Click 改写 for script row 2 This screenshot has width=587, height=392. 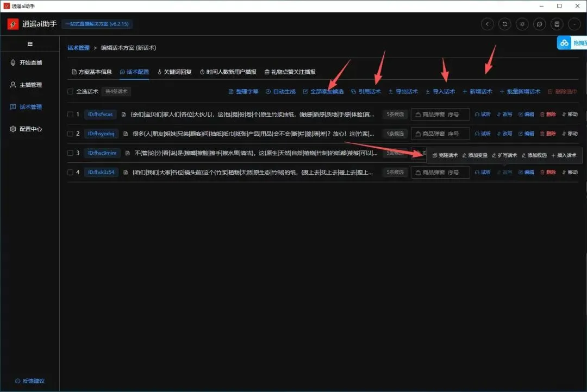504,134
